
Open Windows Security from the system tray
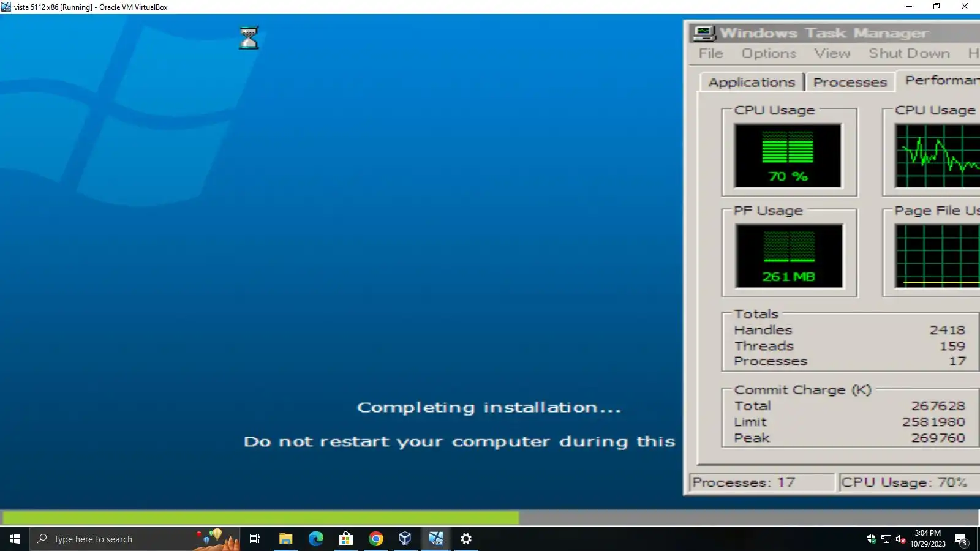pos(872,539)
